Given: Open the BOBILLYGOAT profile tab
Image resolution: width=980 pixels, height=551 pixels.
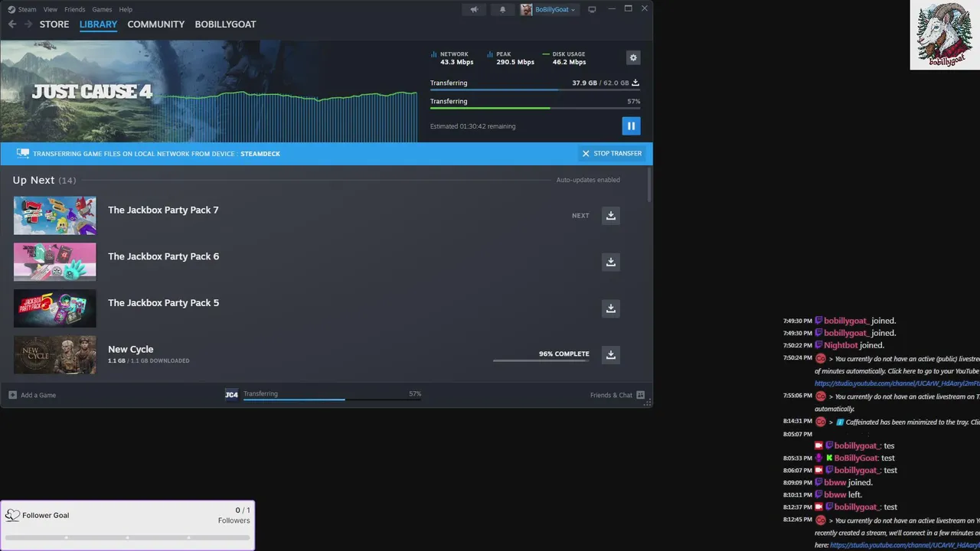Looking at the screenshot, I should 226,24.
